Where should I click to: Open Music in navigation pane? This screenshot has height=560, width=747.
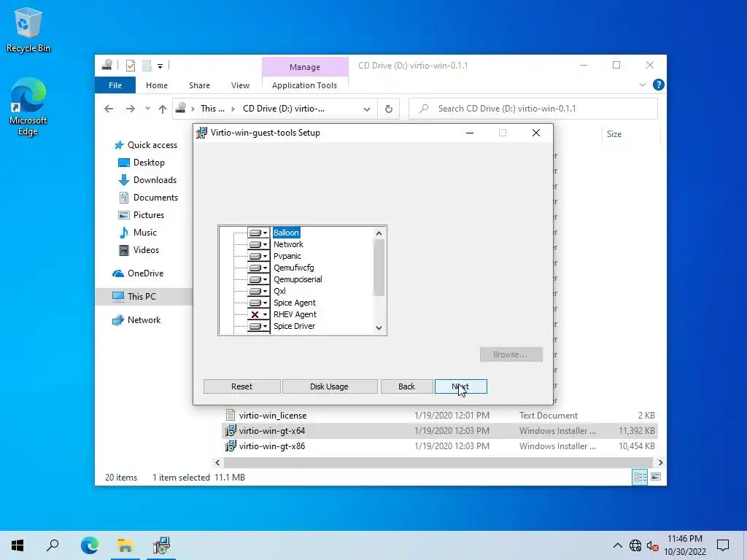click(137, 233)
